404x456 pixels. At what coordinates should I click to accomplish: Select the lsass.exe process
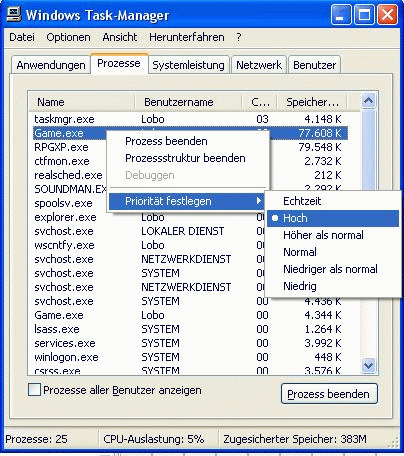coord(57,329)
